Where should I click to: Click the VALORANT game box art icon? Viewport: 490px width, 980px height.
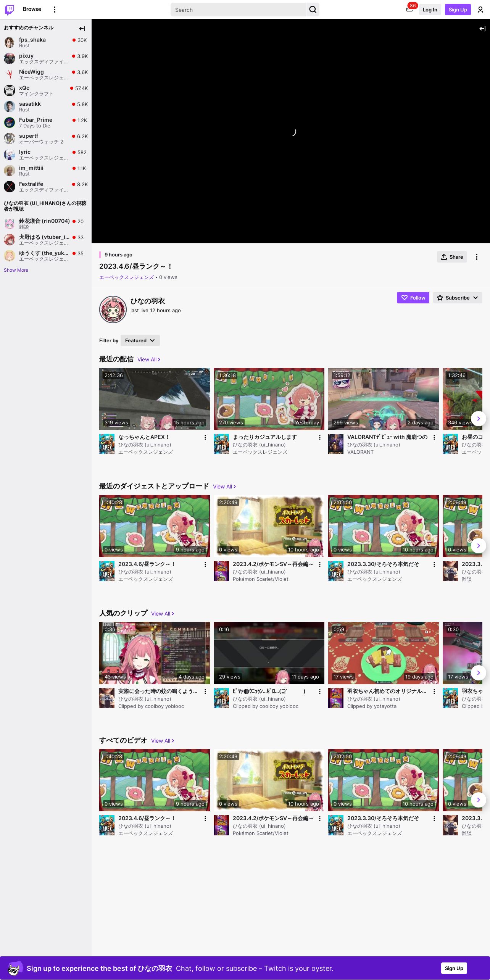click(336, 444)
